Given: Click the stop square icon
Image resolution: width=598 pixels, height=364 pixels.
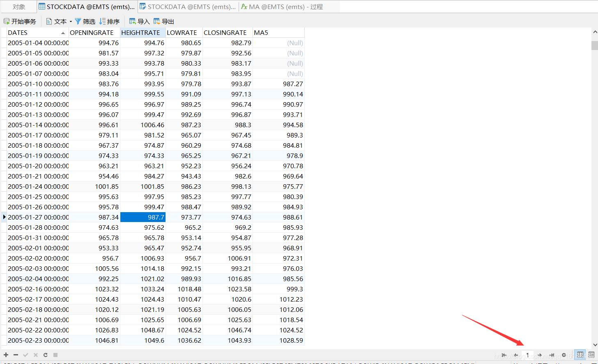Looking at the screenshot, I should tap(55, 355).
